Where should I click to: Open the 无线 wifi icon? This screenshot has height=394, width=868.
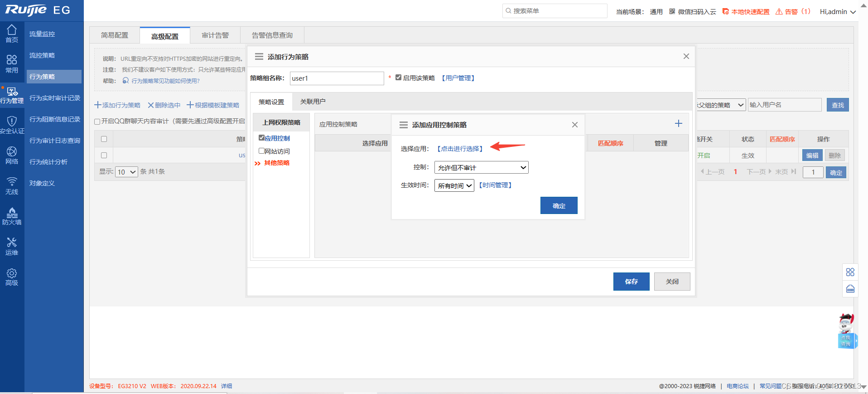click(12, 185)
